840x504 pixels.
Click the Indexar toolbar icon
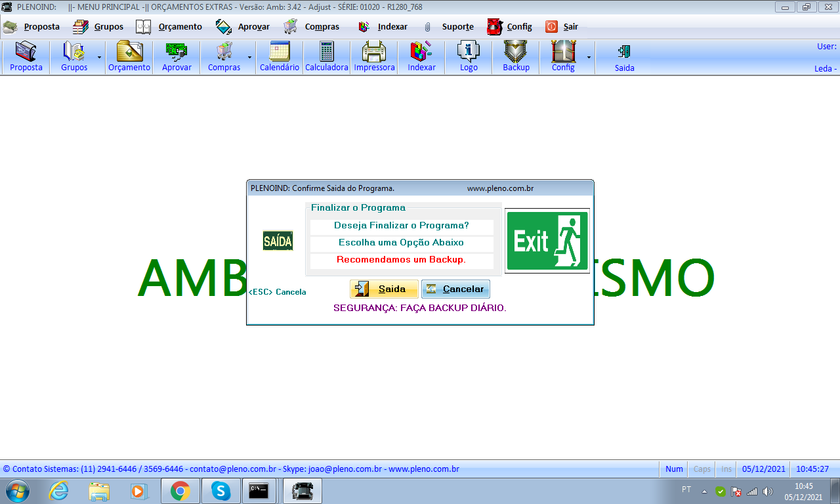(421, 57)
